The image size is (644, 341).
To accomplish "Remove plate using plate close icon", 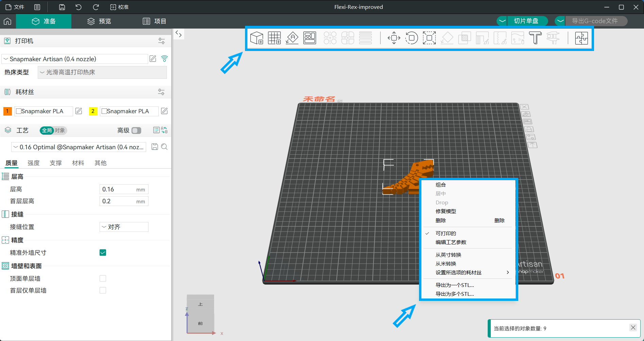I will 524,107.
